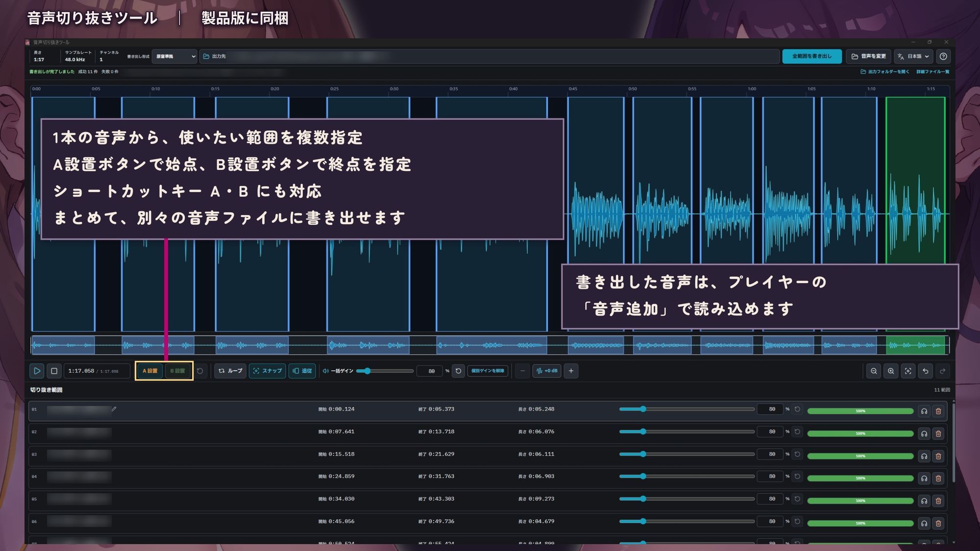Image resolution: width=980 pixels, height=551 pixels.
Task: Redo the last action
Action: coord(942,371)
